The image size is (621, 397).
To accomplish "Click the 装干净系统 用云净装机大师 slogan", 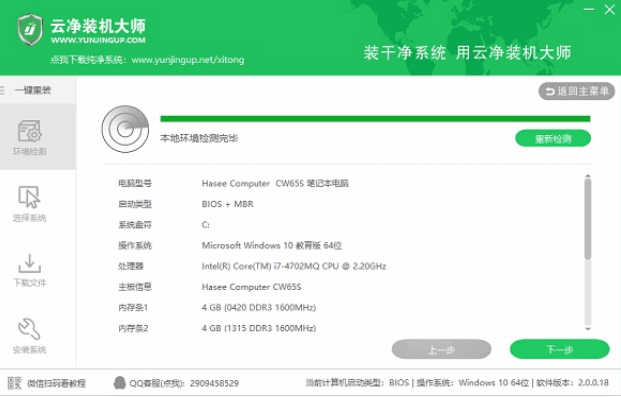I will click(x=467, y=53).
